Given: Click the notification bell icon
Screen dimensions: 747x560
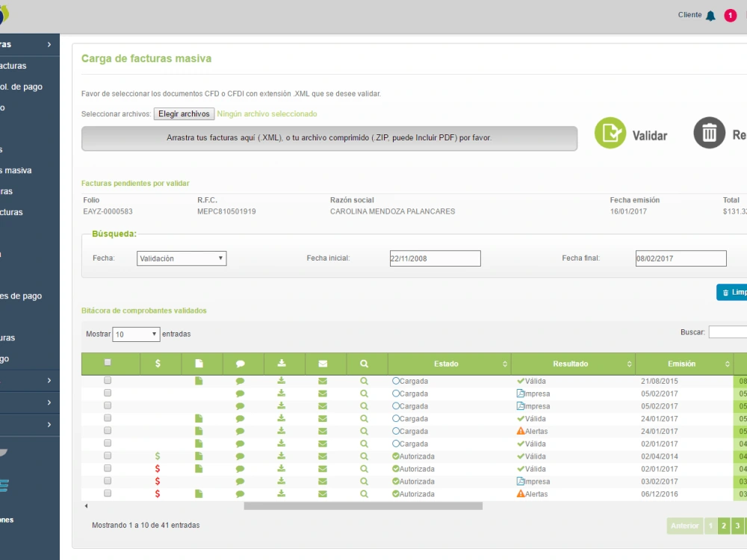Looking at the screenshot, I should 710,16.
